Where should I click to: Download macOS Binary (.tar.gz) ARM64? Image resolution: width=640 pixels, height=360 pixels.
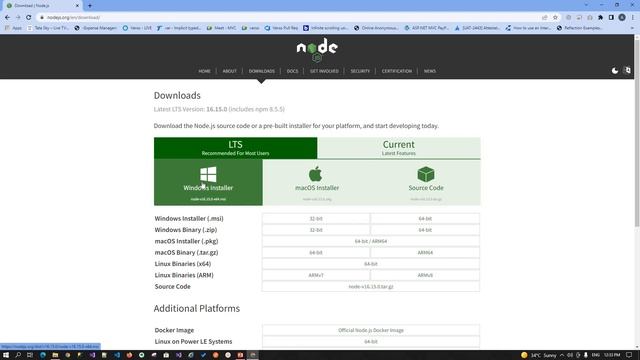[425, 253]
